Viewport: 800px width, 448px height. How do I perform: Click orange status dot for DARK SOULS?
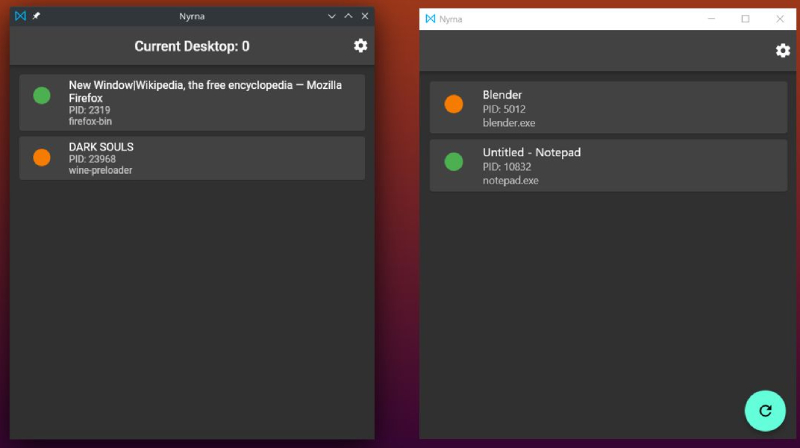[x=42, y=157]
